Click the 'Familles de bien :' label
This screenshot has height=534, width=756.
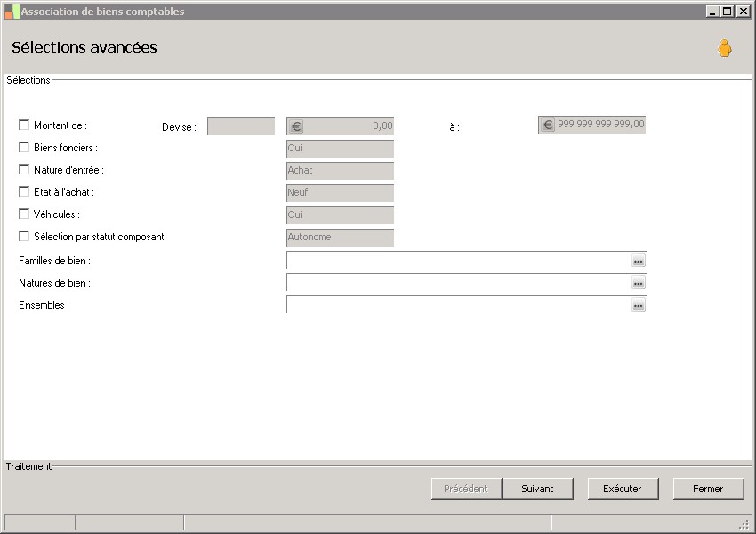pos(54,261)
